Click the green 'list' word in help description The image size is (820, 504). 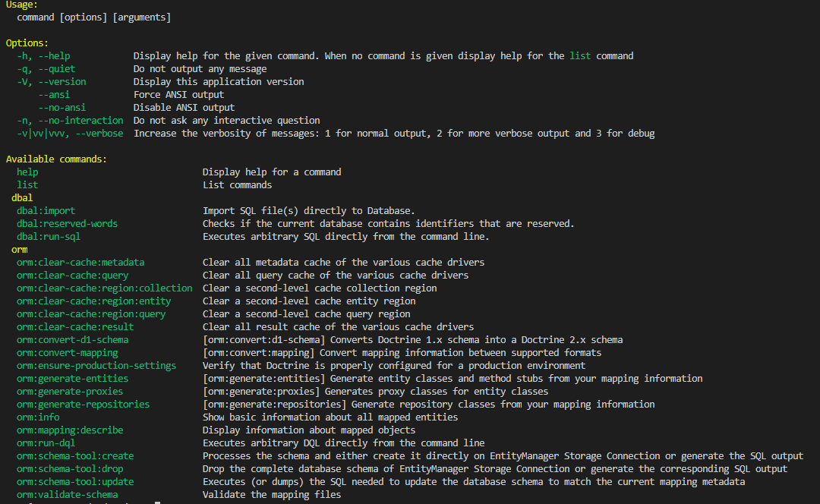click(580, 56)
